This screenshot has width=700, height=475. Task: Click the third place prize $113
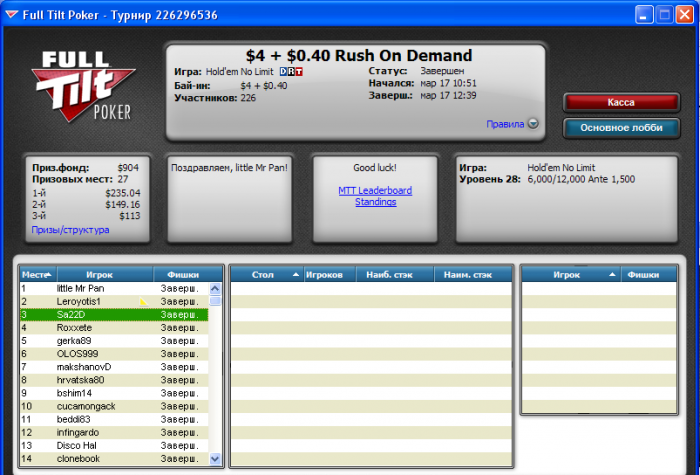(129, 216)
